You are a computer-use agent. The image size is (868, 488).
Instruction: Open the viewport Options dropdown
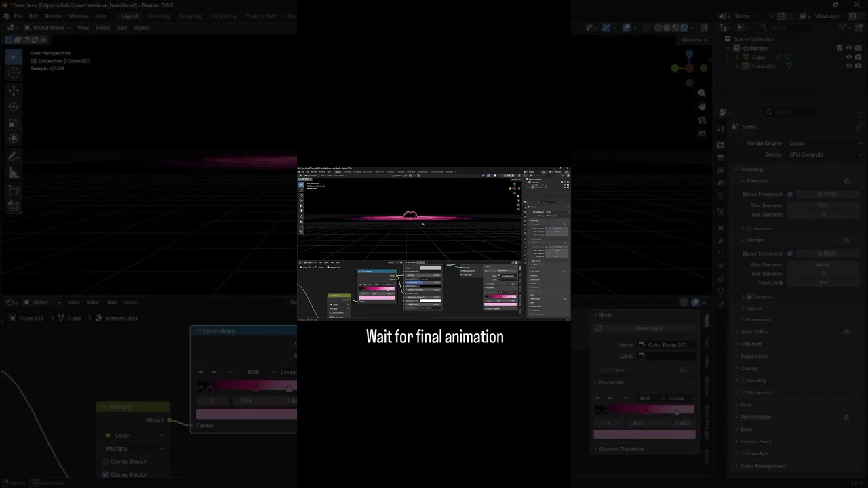pyautogui.click(x=694, y=39)
